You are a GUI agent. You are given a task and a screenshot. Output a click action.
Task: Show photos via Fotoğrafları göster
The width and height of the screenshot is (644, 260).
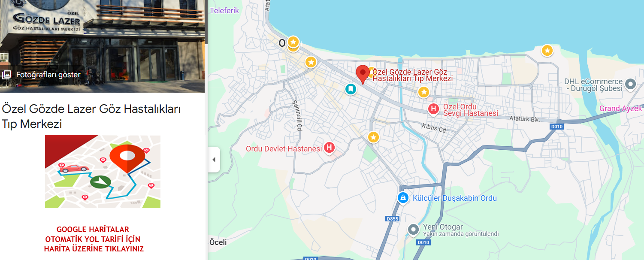pyautogui.click(x=42, y=75)
